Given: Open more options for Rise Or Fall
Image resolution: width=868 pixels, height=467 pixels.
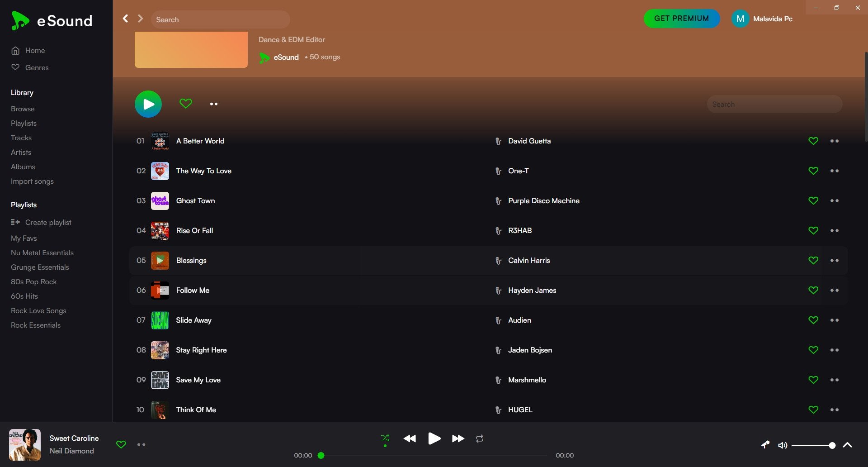Looking at the screenshot, I should 835,230.
